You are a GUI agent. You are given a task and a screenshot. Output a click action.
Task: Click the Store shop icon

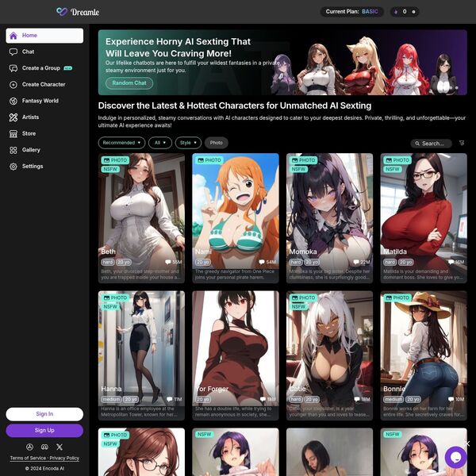tap(13, 134)
